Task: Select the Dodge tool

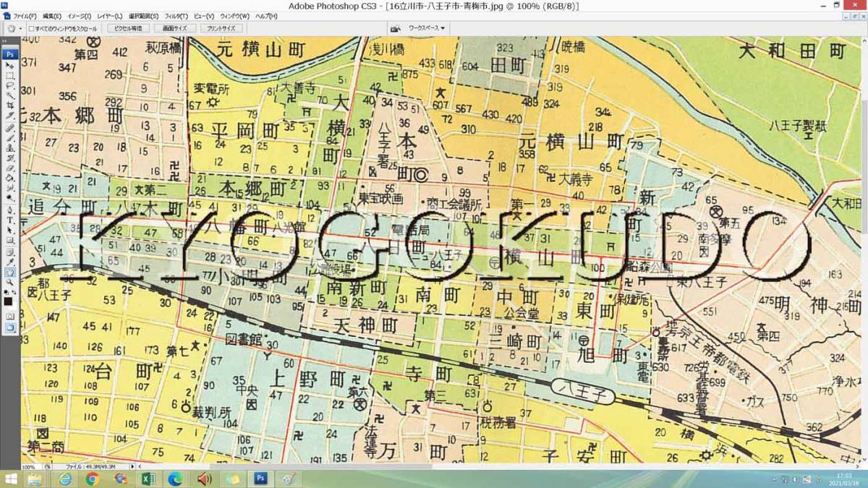Action: coord(10,199)
